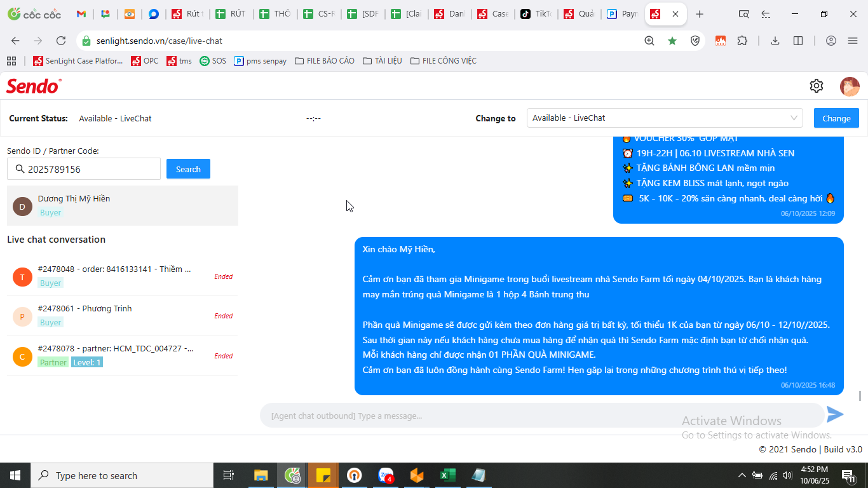Open the browser shield protection icon
The height and width of the screenshot is (488, 868).
695,41
